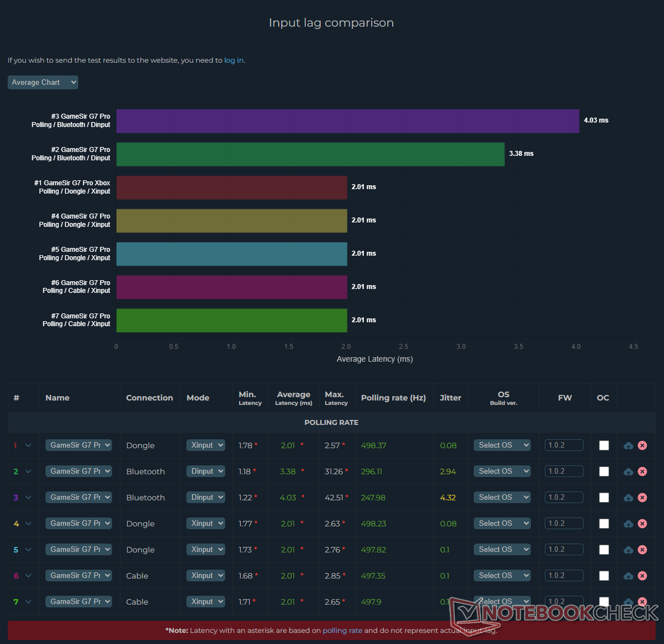Click the jitter value 4.32

click(448, 498)
